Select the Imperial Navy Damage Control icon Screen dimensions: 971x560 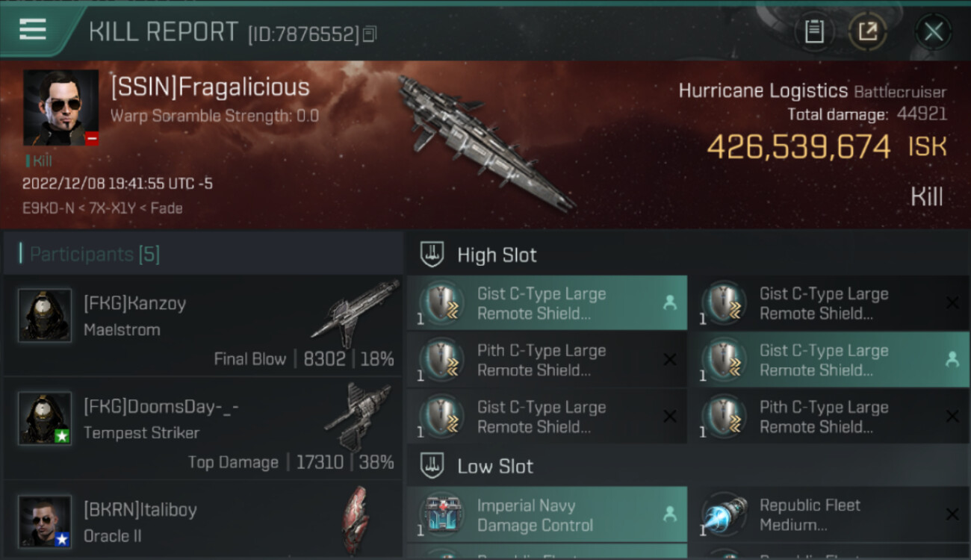coord(443,514)
